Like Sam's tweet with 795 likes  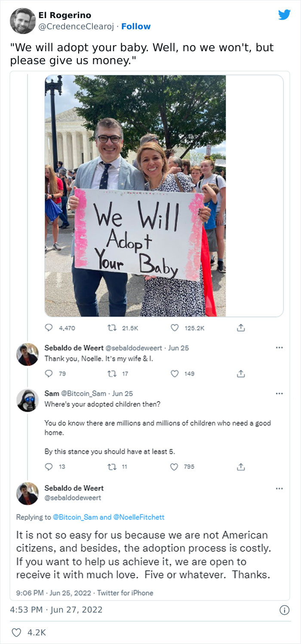point(175,467)
